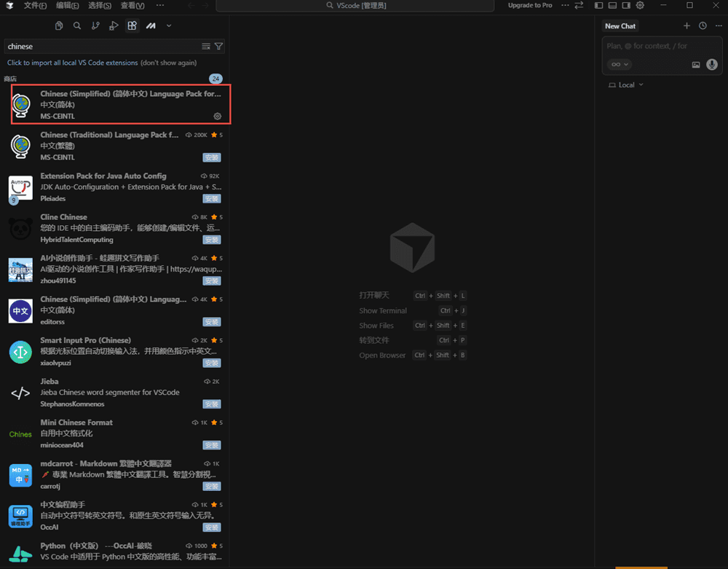Open the Explorer view in the sidebar
Image resolution: width=728 pixels, height=569 pixels.
(x=58, y=25)
